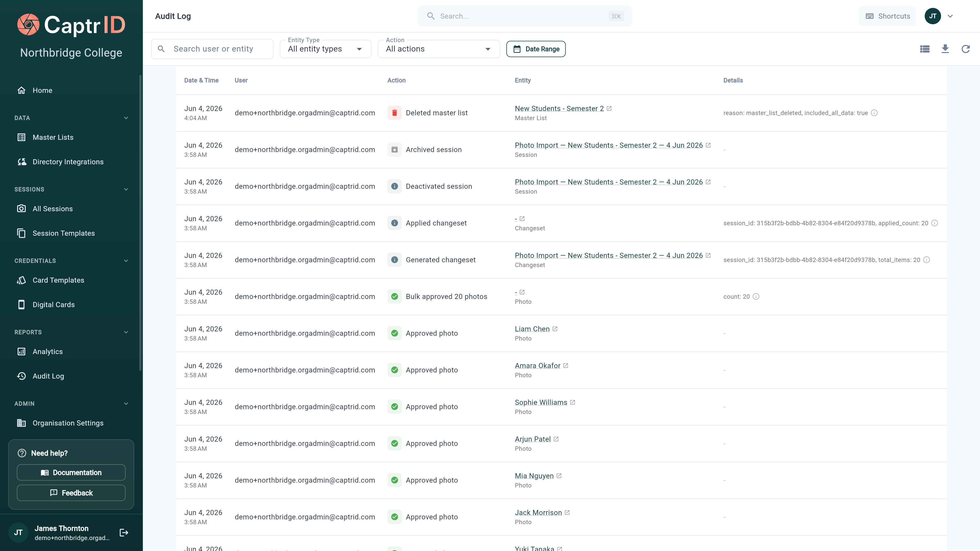Click external link icon beside Jack Morrison

click(x=567, y=512)
